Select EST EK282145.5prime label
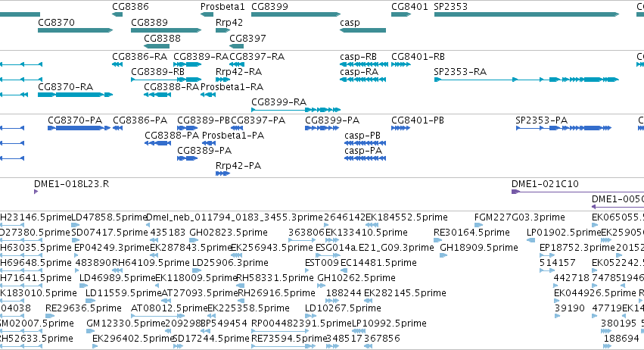Screen dimensions: 644x350 click(405, 293)
